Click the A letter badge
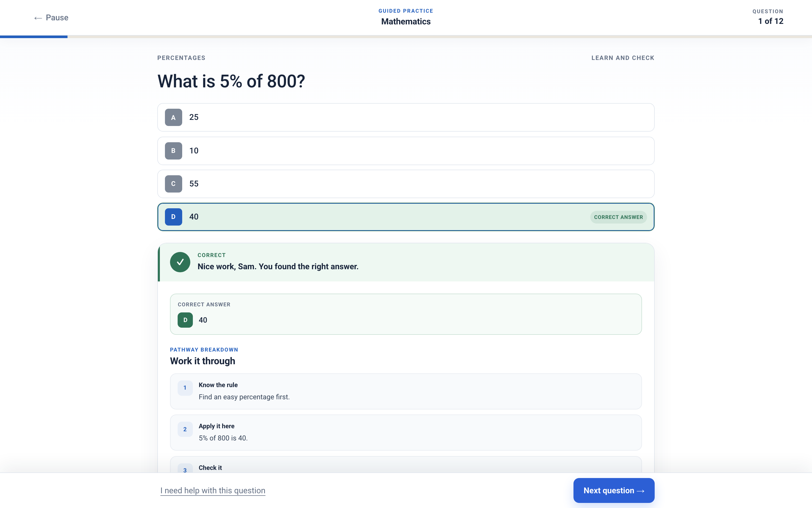 coord(174,117)
